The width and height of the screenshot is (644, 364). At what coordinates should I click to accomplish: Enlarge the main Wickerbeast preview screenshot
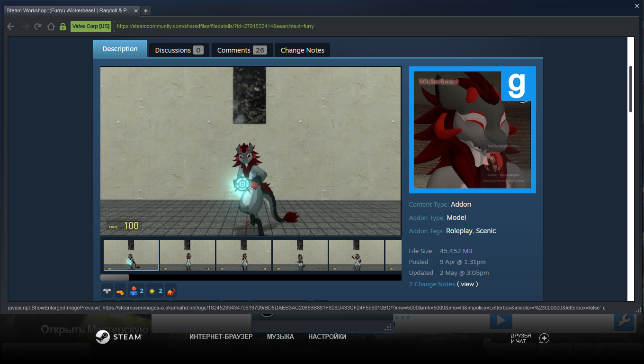click(x=250, y=151)
